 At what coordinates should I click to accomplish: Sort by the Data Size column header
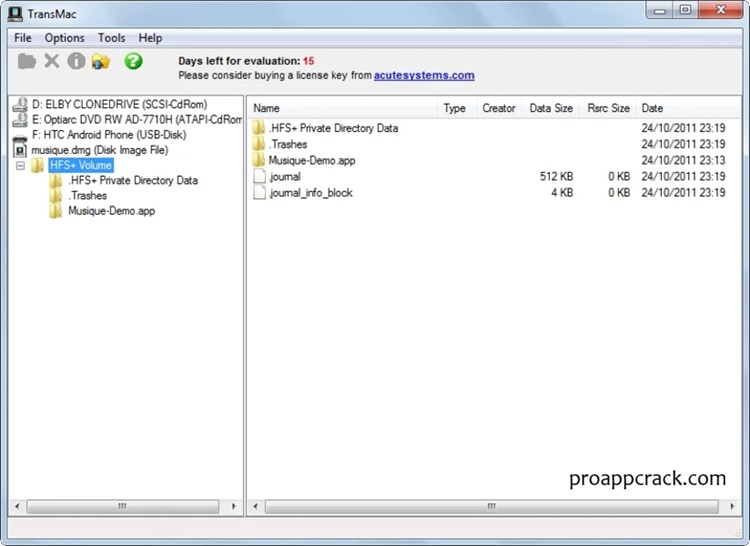pos(551,108)
